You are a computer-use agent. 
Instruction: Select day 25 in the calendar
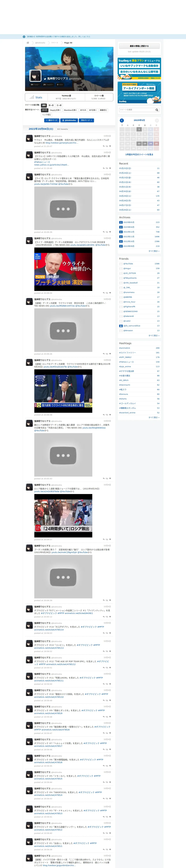[156, 144]
